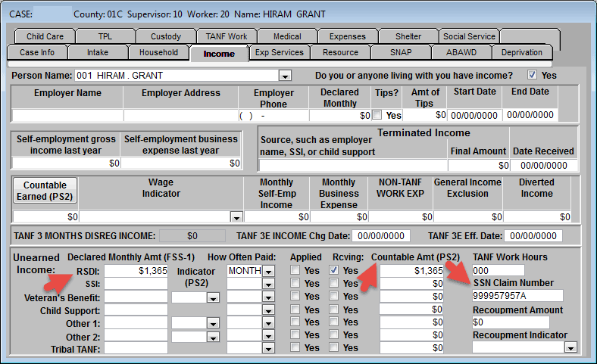Viewport: 597px width, 364px height.
Task: Click the SSI declared monthly amount field
Action: (x=136, y=284)
